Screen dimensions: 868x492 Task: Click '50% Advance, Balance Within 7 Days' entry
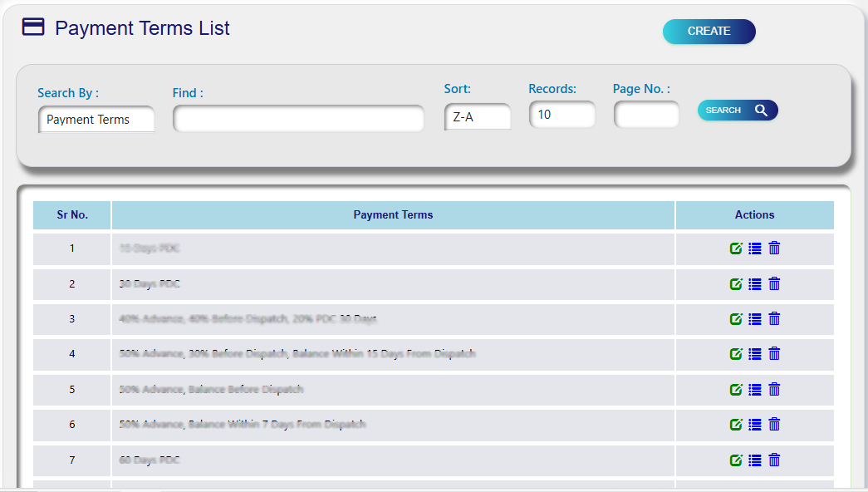(243, 425)
